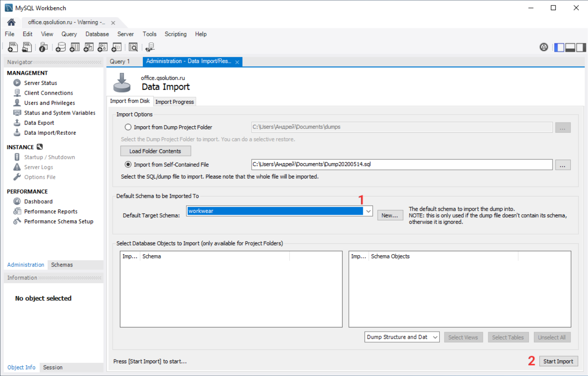
Task: Switch Navigator to Schemas tab
Action: 62,265
